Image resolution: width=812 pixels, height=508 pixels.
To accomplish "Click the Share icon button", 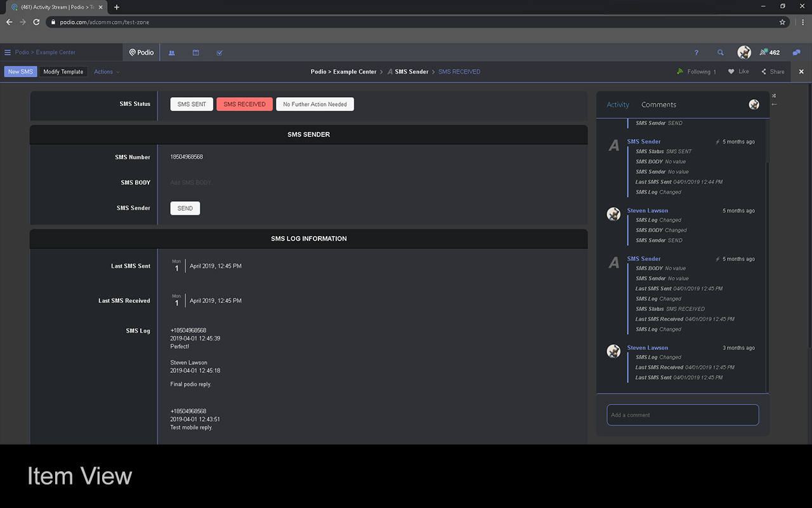I will click(x=773, y=72).
